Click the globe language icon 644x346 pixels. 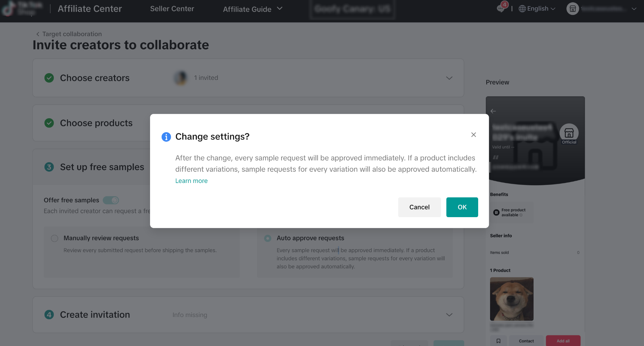522,9
